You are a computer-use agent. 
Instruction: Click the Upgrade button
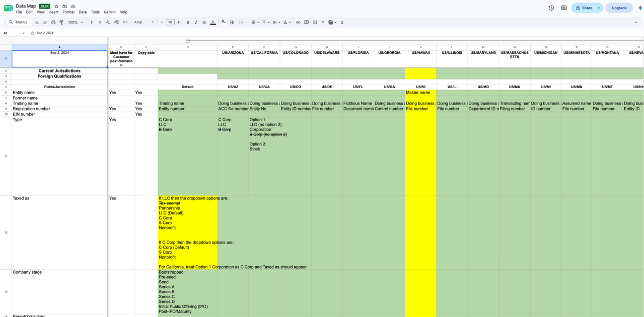(619, 8)
